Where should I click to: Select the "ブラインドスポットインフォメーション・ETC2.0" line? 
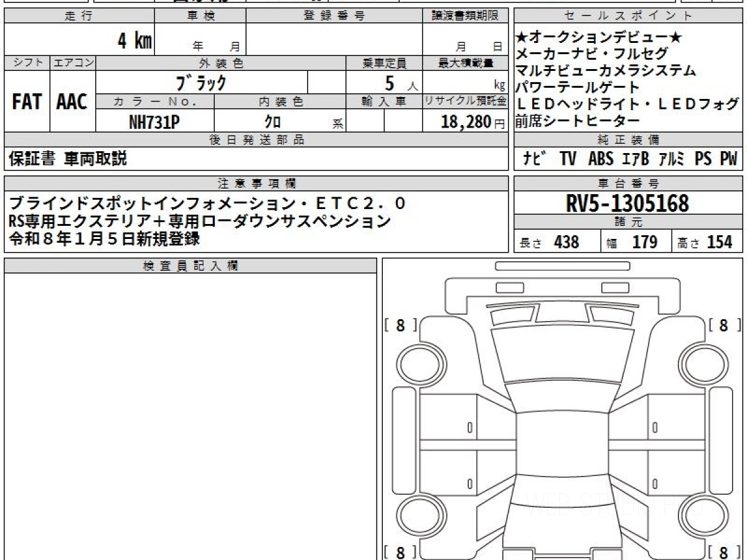point(208,203)
